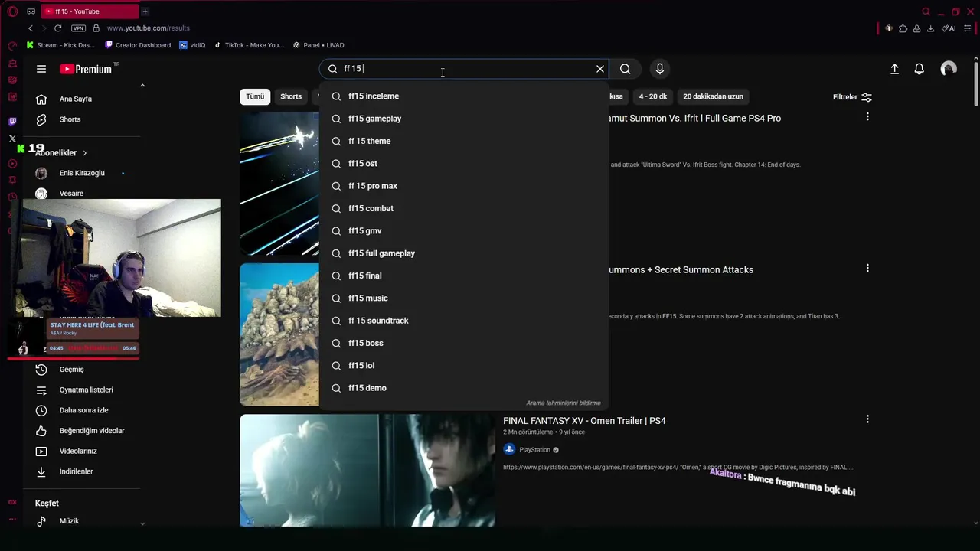Open the PlayStation channel link
The width and height of the screenshot is (980, 551).
point(535,450)
